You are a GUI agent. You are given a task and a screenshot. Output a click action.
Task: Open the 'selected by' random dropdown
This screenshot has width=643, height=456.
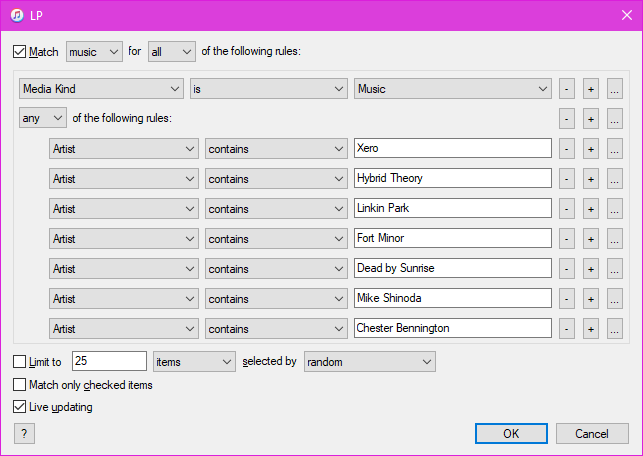370,362
